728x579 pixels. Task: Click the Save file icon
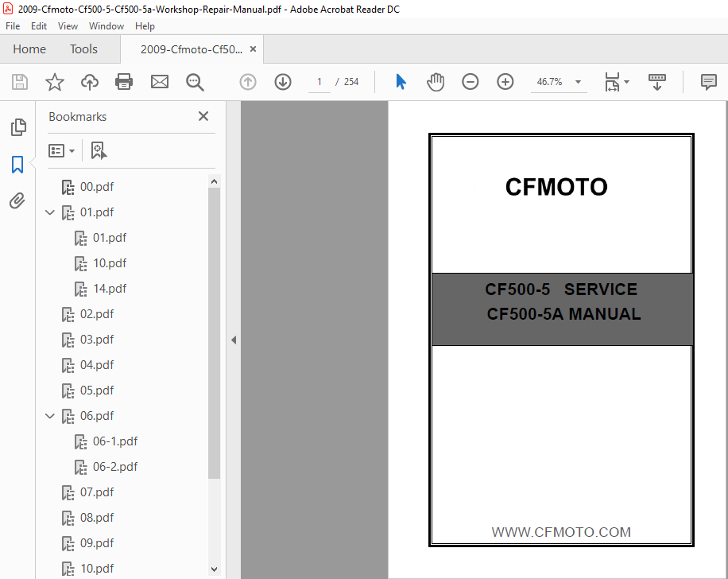pos(20,82)
